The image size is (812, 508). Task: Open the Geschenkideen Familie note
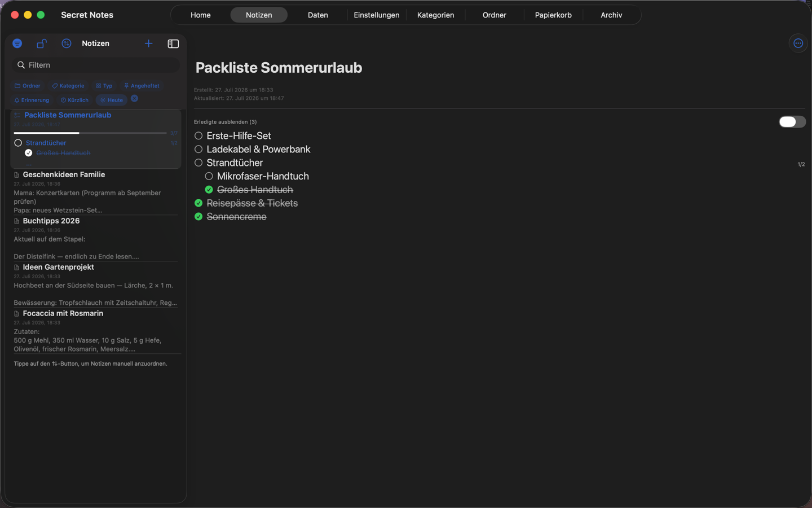(96, 192)
